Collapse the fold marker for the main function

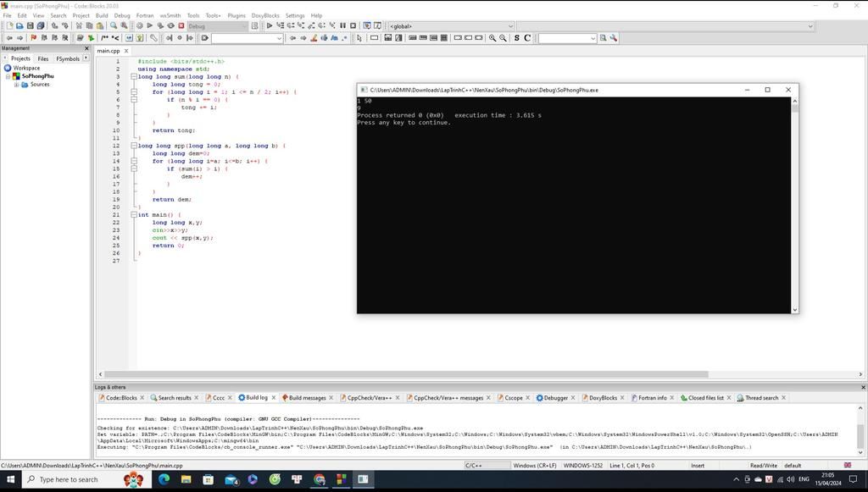pos(133,214)
